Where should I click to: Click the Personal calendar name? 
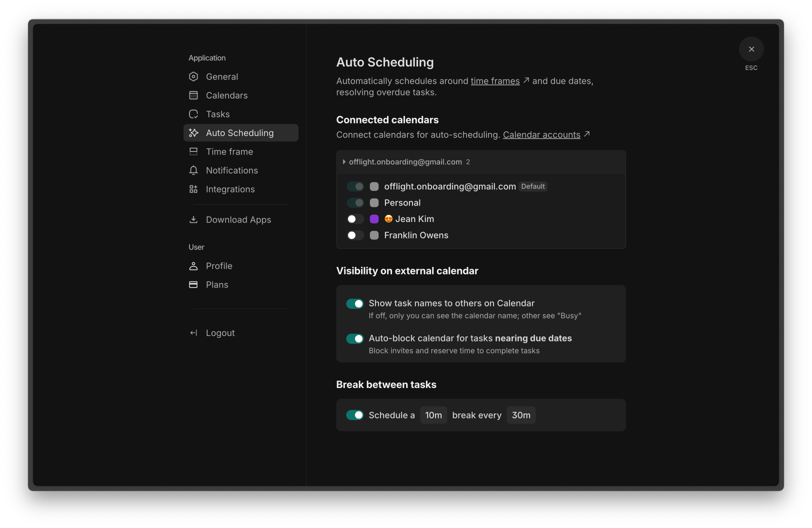[402, 202]
